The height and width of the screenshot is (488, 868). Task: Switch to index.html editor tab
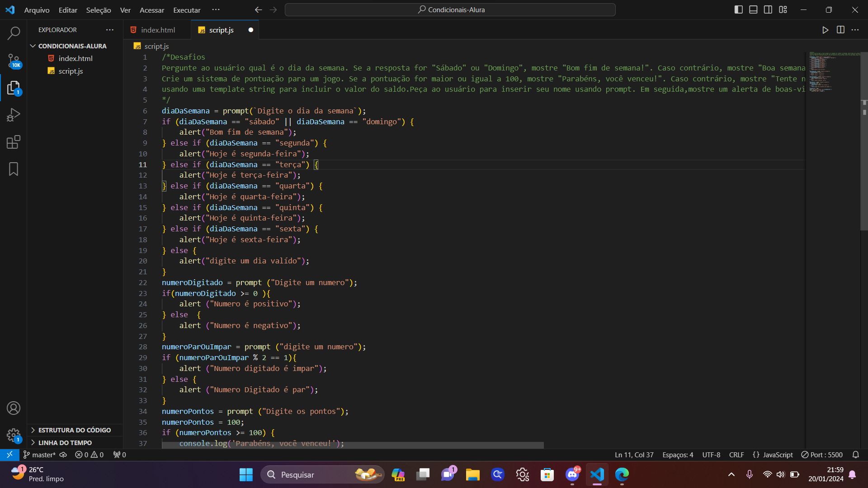[157, 30]
